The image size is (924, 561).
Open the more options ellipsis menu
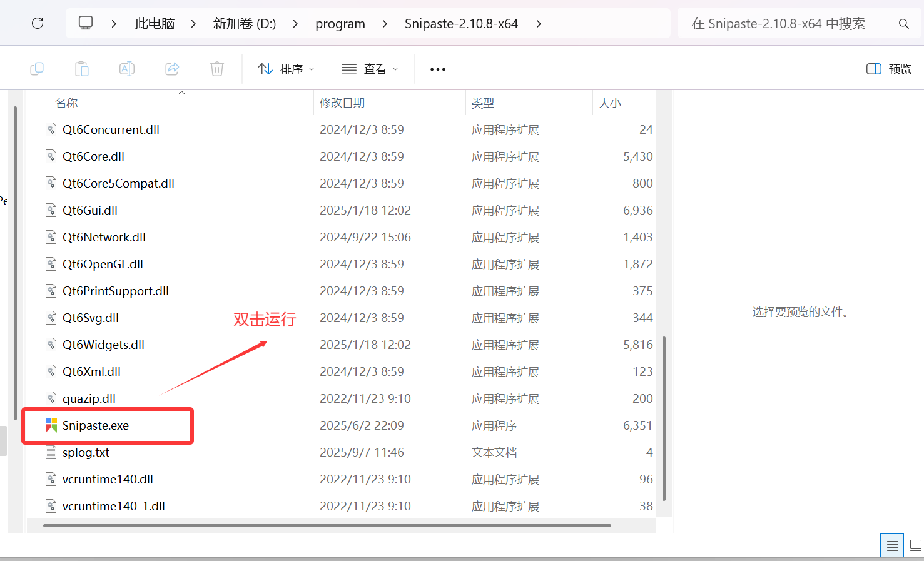click(438, 69)
